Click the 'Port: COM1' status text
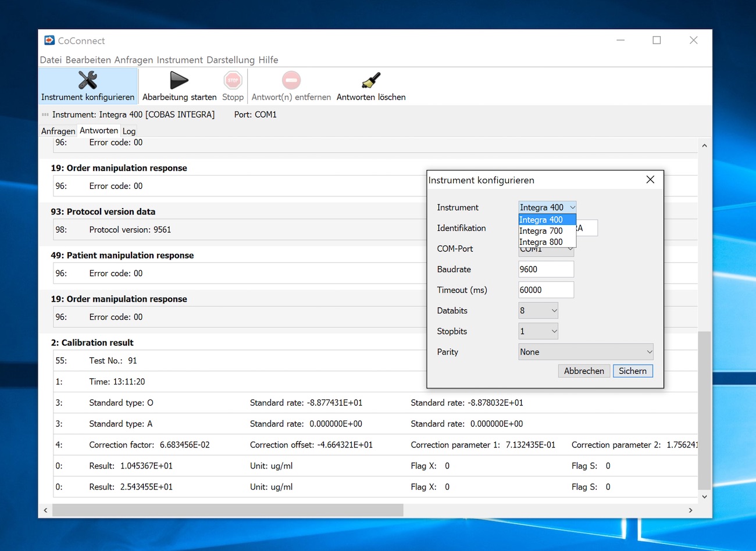This screenshot has width=756, height=551. pos(255,115)
